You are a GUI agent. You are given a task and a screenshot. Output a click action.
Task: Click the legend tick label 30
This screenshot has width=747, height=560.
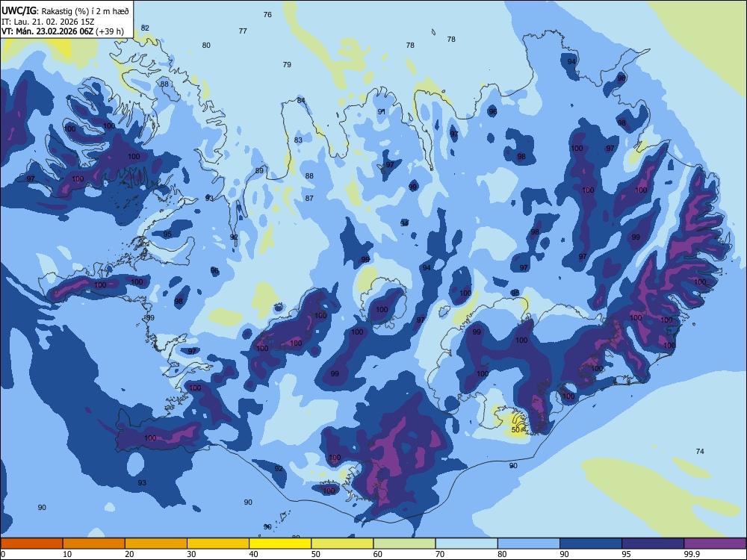click(x=191, y=554)
